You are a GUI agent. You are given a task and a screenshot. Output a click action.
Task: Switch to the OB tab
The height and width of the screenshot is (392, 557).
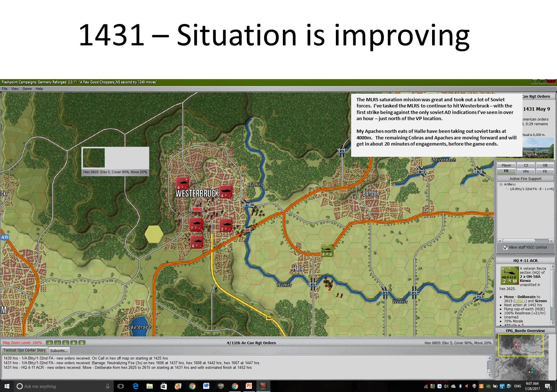[x=545, y=166]
